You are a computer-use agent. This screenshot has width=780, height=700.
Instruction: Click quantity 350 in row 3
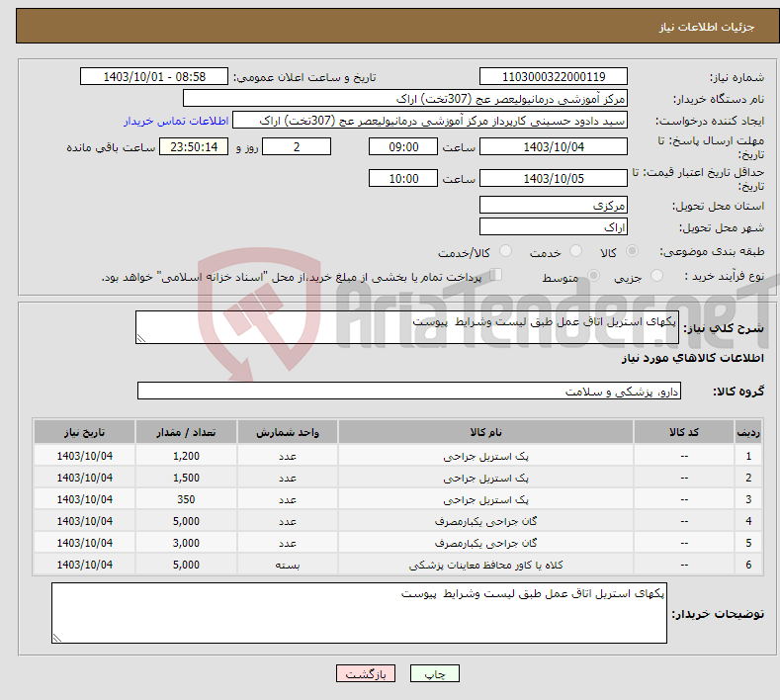(186, 499)
